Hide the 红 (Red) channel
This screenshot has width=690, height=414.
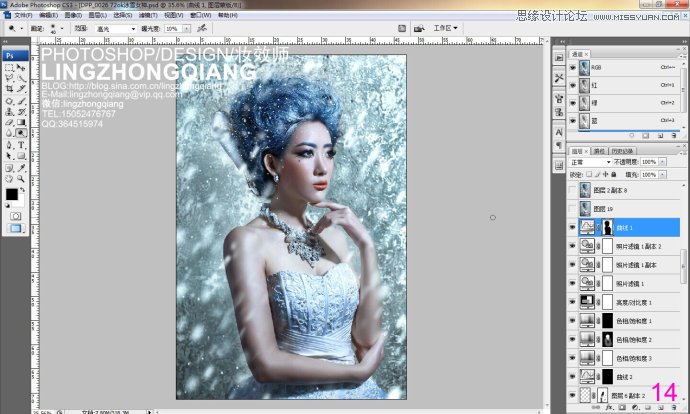tap(573, 85)
